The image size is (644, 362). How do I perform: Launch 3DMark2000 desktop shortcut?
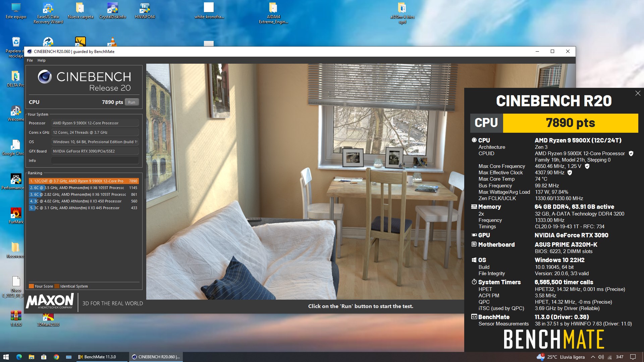[48, 319]
